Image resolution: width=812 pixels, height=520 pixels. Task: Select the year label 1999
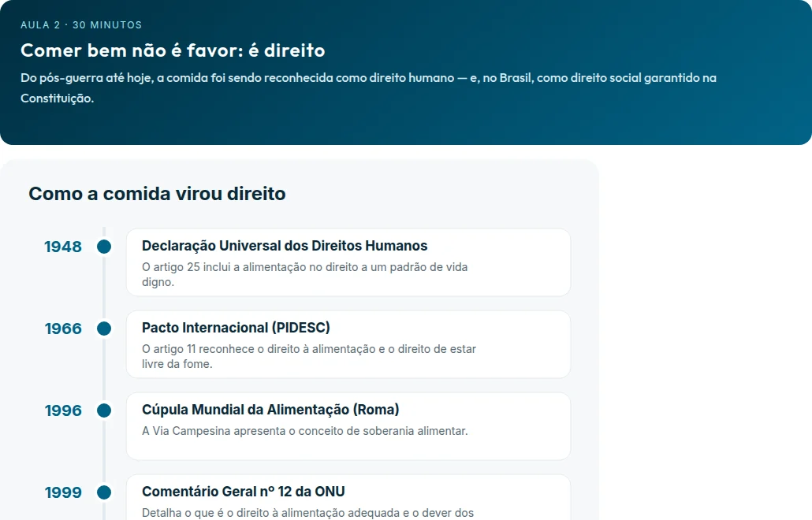(x=62, y=492)
